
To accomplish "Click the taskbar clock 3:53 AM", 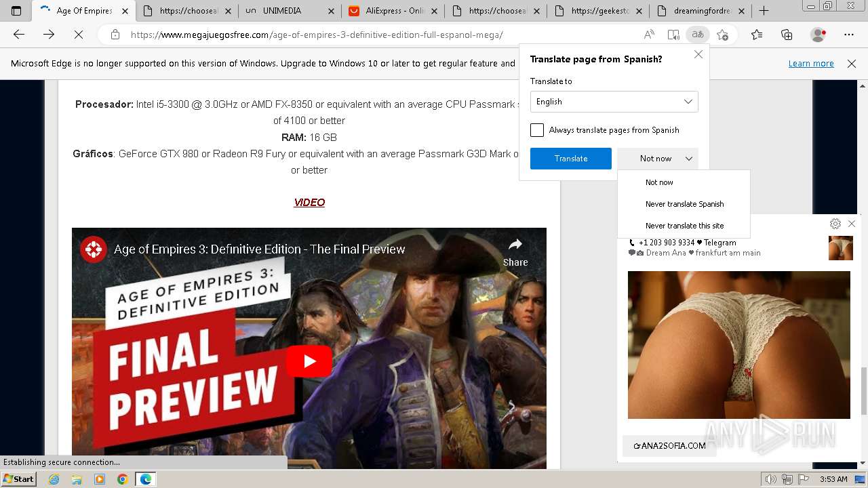I will click(833, 479).
